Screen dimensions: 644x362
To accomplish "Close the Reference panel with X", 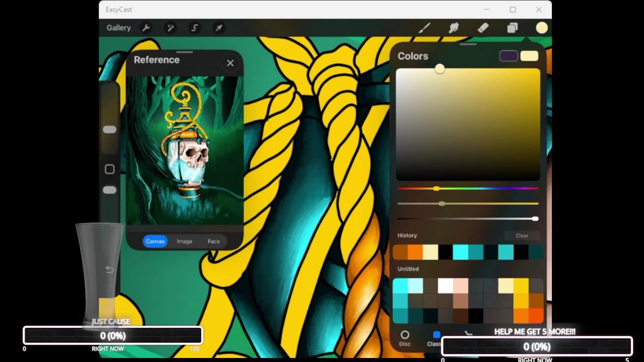I will [x=230, y=63].
